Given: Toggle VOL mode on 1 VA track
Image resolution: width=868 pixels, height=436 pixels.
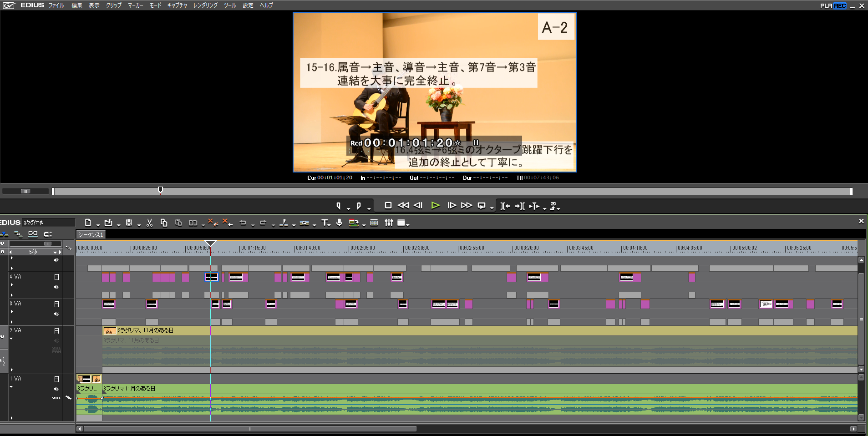Looking at the screenshot, I should click(x=56, y=398).
